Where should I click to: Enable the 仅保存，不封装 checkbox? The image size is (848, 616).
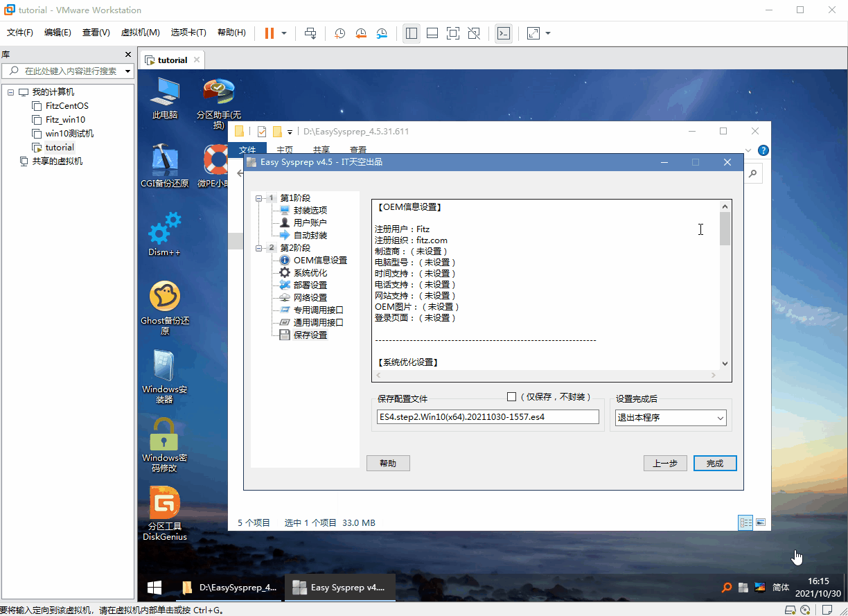(x=512, y=397)
